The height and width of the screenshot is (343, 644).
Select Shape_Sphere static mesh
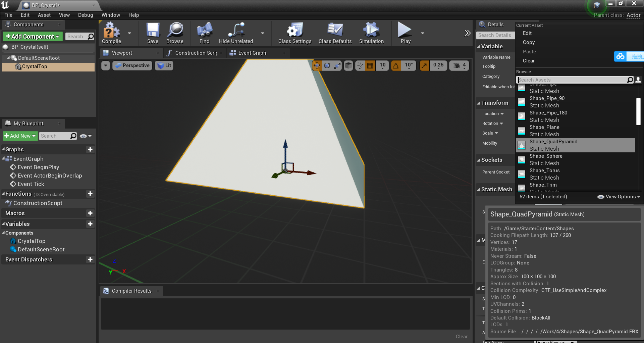point(576,160)
